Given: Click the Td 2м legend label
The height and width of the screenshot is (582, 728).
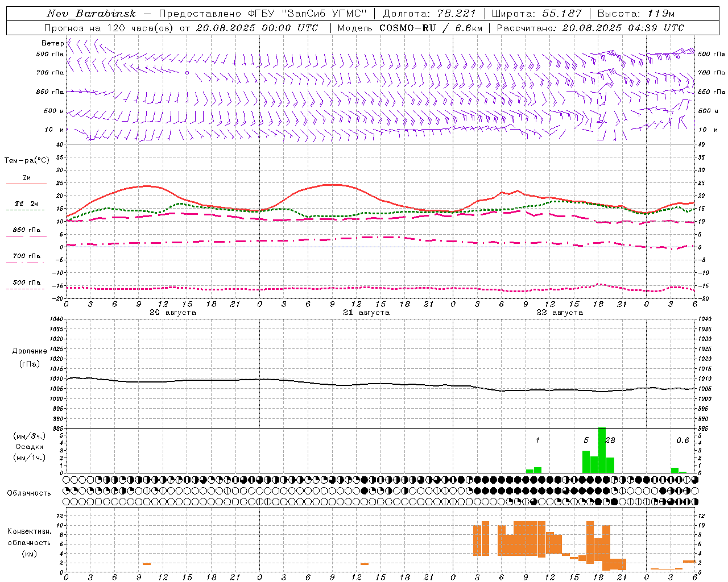Looking at the screenshot, I should pos(27,203).
